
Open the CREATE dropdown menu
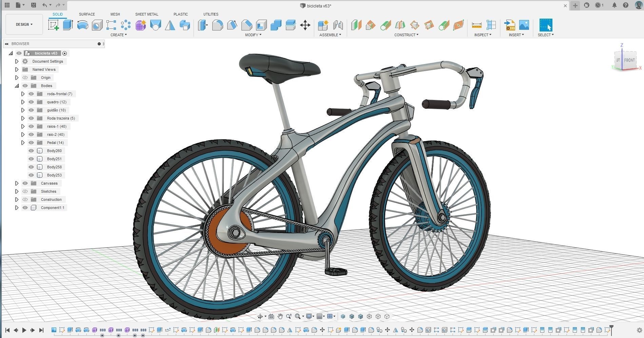[119, 35]
